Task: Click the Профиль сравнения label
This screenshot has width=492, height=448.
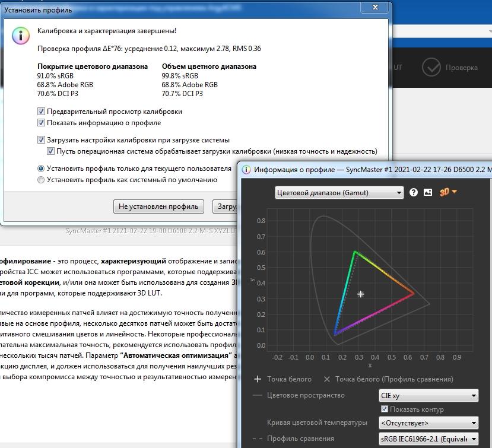Action: pos(300,439)
